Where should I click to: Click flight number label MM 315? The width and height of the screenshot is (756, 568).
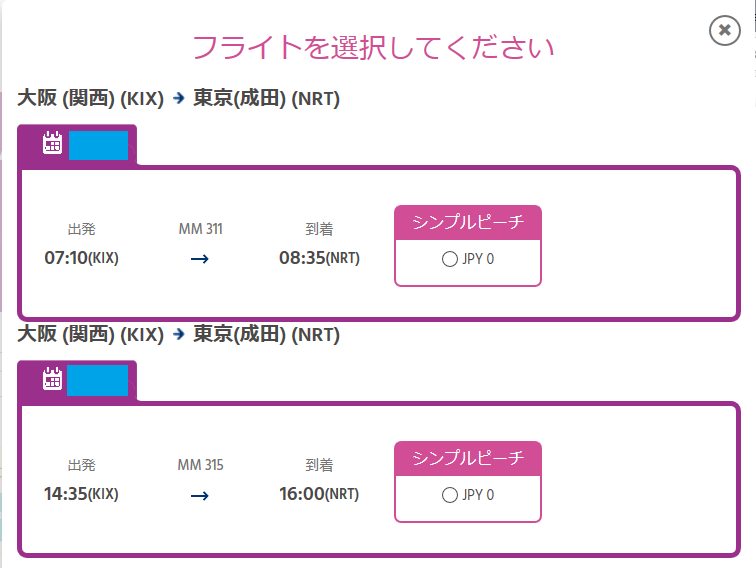pos(201,465)
